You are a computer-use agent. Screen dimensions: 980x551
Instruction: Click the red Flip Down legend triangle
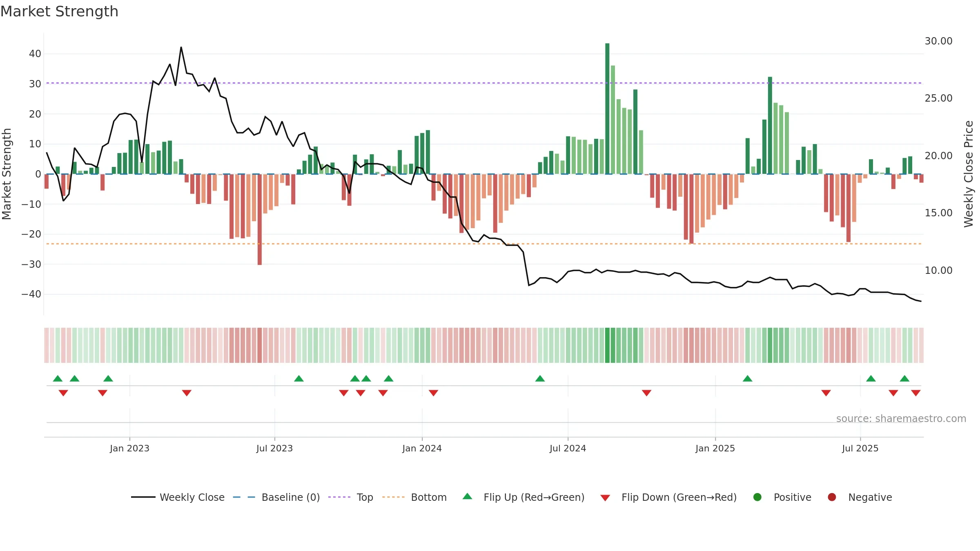pyautogui.click(x=605, y=498)
